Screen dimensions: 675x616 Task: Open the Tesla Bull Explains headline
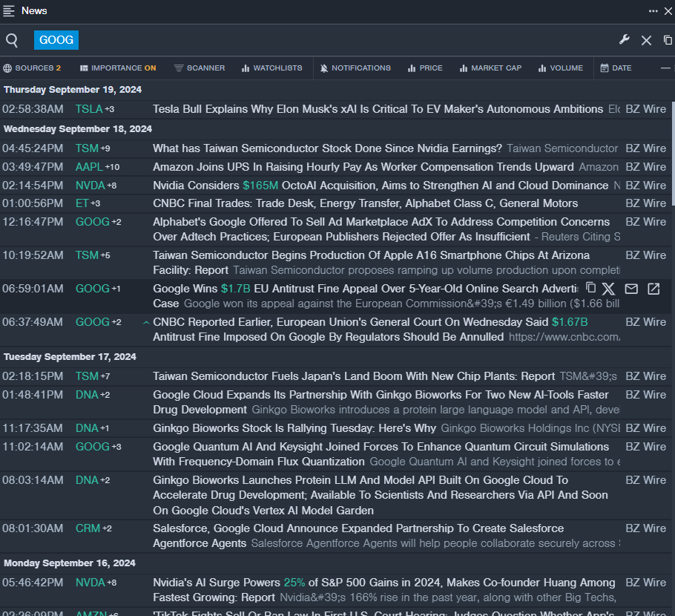click(378, 109)
